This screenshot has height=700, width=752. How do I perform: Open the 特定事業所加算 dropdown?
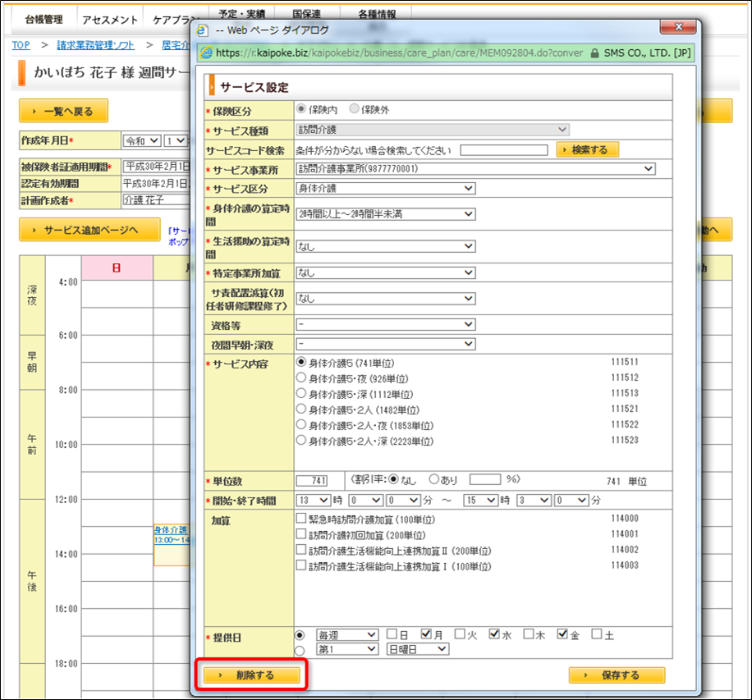coord(386,272)
